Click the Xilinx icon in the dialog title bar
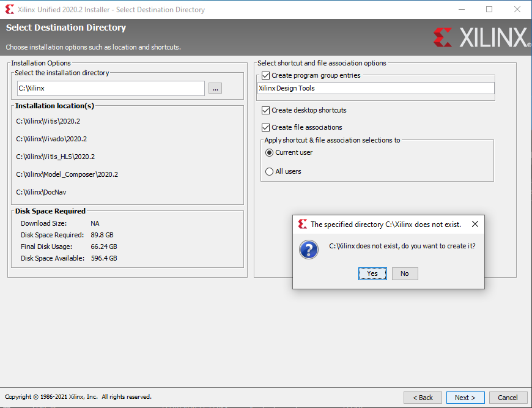 click(x=302, y=224)
